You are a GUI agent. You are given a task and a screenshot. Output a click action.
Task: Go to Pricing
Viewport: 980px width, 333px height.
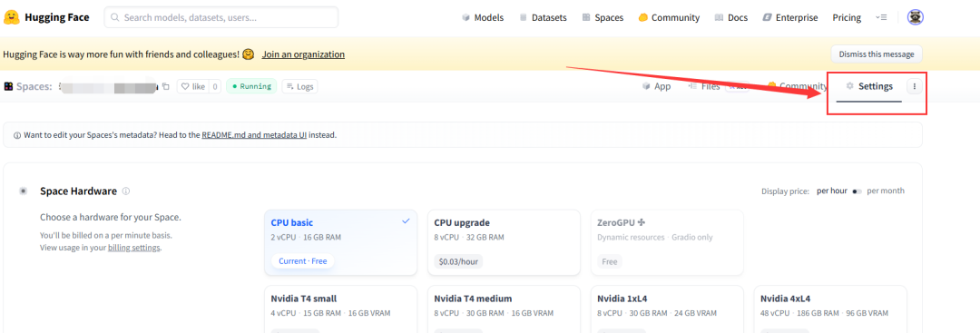847,17
